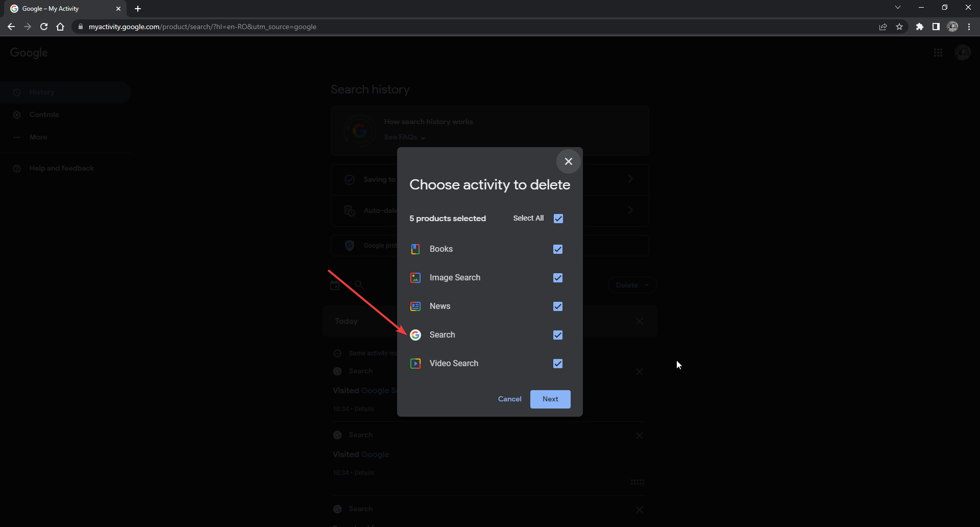
Task: Toggle the browser side panel
Action: [x=936, y=27]
